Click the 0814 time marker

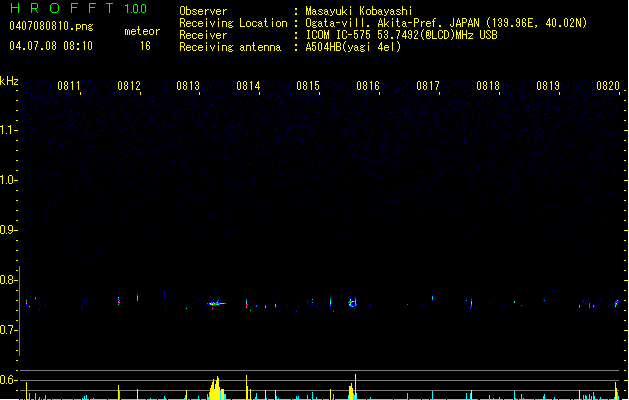click(x=248, y=85)
